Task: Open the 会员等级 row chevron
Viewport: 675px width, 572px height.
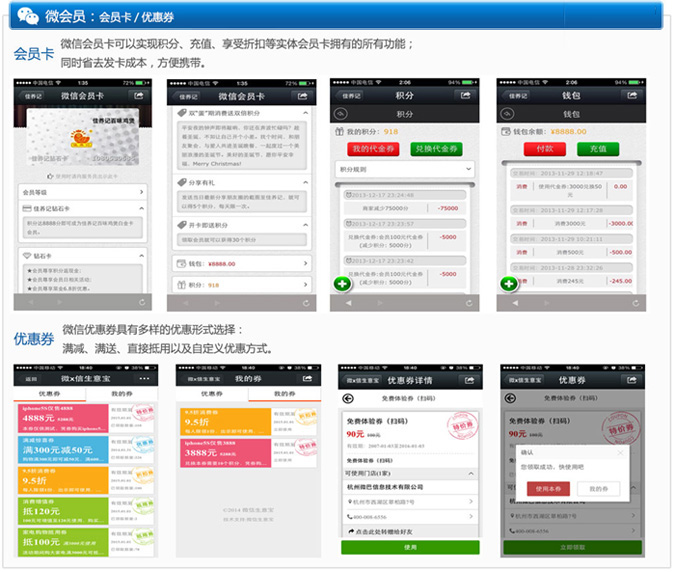Action: [x=142, y=192]
